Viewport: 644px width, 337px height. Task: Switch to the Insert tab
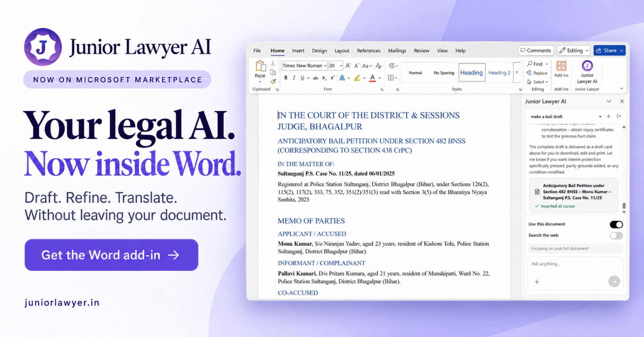click(x=298, y=51)
